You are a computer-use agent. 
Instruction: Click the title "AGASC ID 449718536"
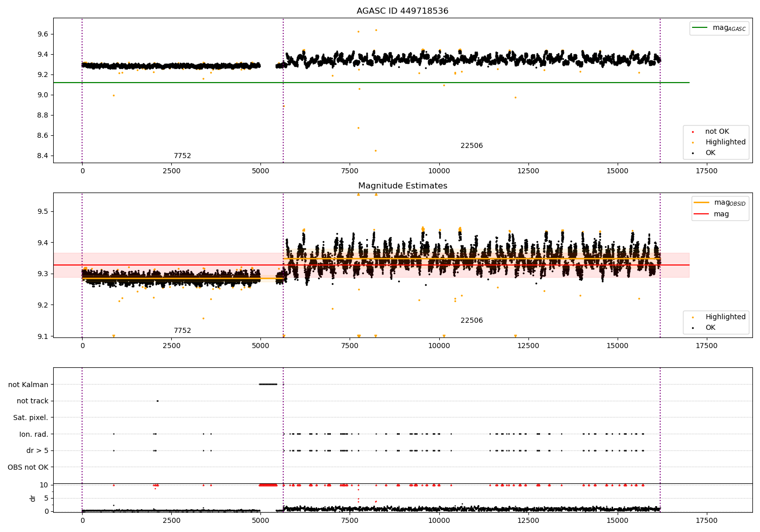[x=402, y=11]
